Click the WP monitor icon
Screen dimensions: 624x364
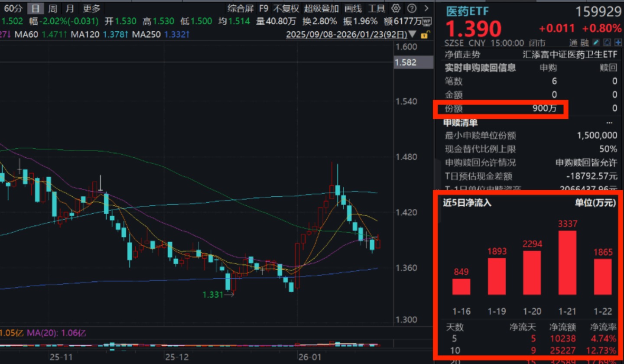tap(427, 21)
